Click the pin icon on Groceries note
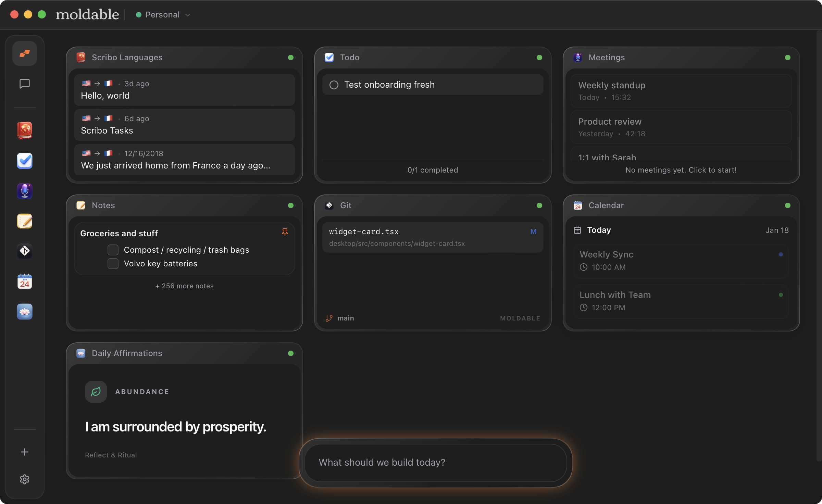This screenshot has height=504, width=822. (285, 232)
